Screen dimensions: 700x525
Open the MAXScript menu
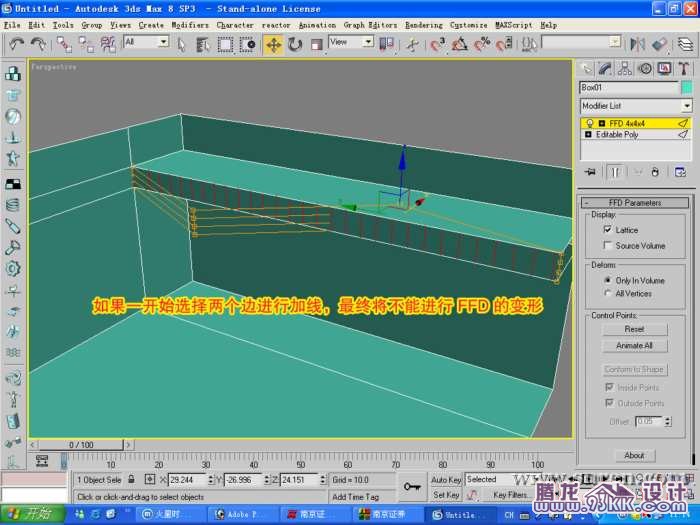click(513, 25)
